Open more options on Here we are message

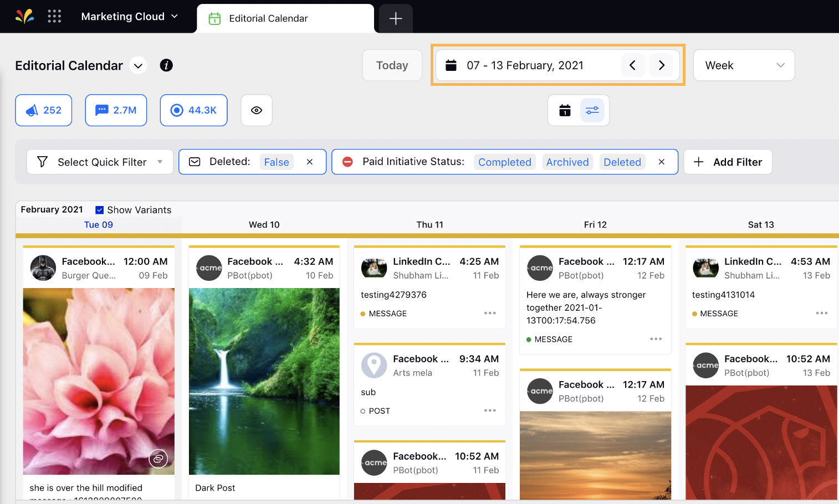pyautogui.click(x=656, y=339)
